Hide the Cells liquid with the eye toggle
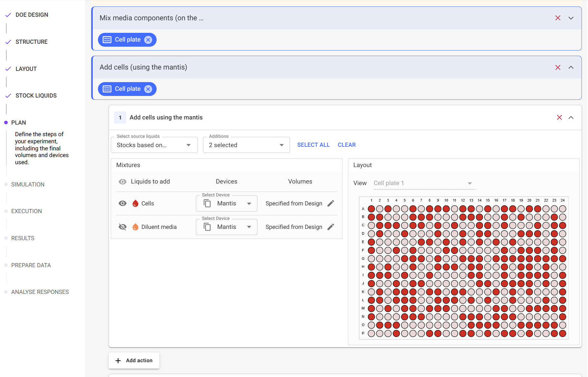Viewport: 588px width, 377px height. point(122,203)
